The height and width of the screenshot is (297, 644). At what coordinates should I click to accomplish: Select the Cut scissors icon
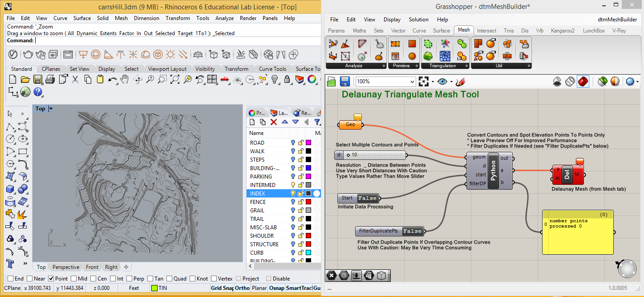click(75, 79)
